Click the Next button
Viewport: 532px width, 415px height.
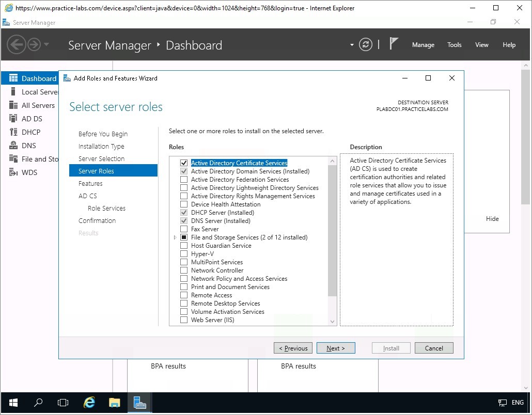pos(336,348)
